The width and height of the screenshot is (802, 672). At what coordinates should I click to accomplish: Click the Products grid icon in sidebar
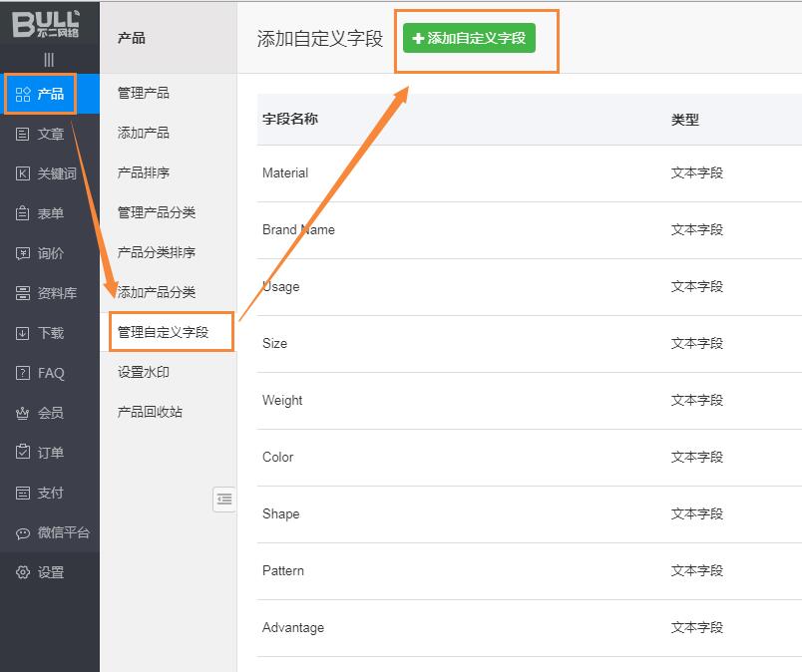click(x=23, y=95)
